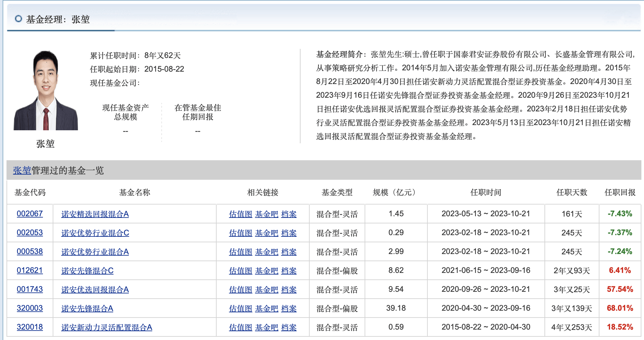The height and width of the screenshot is (340, 644).
Task: Open fund code 002067 link
Action: (30, 214)
